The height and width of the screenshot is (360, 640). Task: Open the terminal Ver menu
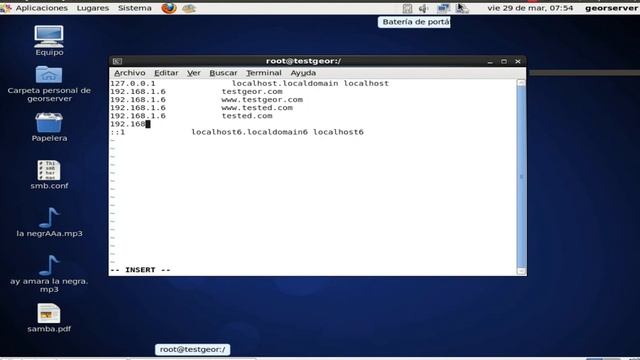point(194,73)
